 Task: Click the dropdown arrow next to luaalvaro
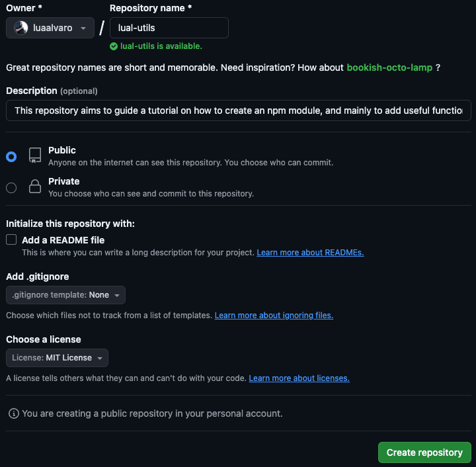[83, 28]
